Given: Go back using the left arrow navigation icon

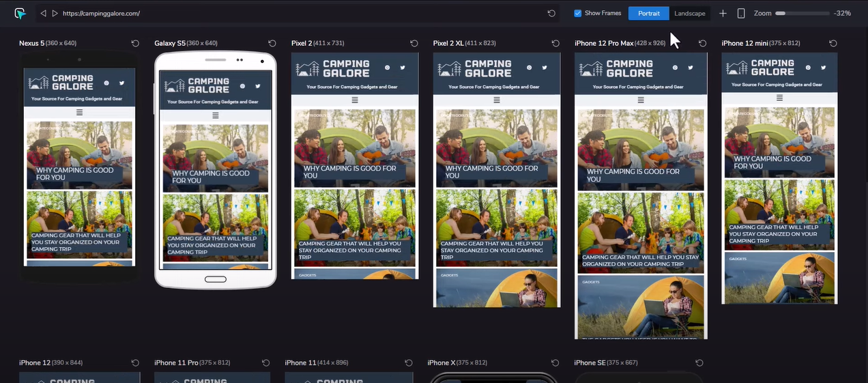Looking at the screenshot, I should [x=44, y=13].
